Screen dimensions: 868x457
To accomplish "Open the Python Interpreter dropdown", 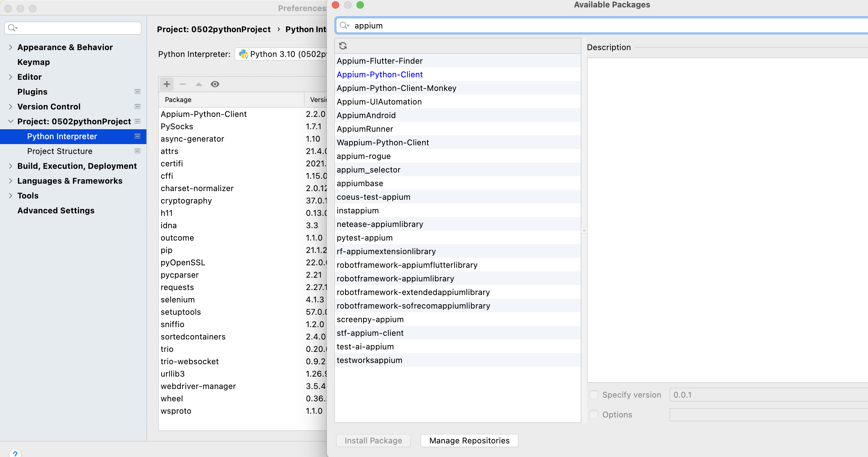I will pyautogui.click(x=281, y=54).
